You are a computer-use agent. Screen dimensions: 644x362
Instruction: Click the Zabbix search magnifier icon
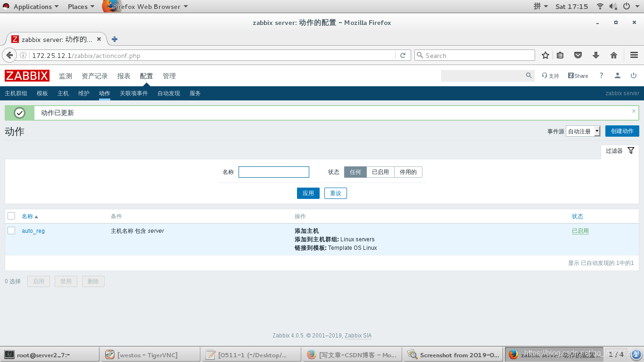pos(529,75)
